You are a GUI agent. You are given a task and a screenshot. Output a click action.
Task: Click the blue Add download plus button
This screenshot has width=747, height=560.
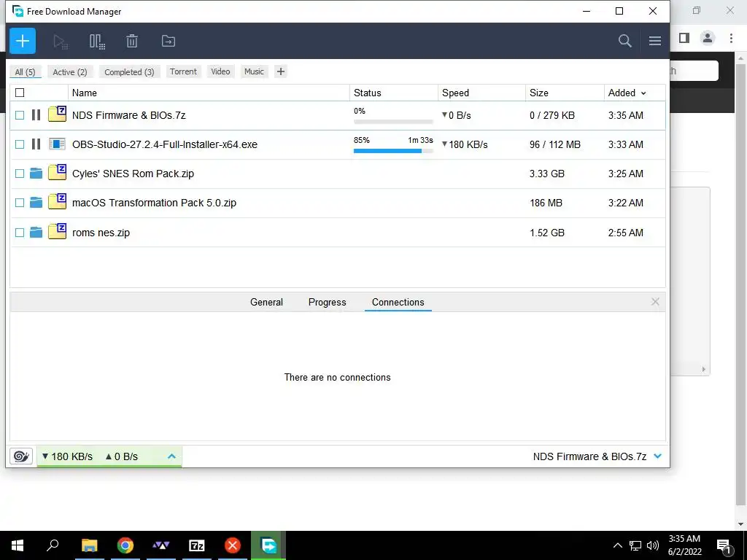pyautogui.click(x=23, y=41)
